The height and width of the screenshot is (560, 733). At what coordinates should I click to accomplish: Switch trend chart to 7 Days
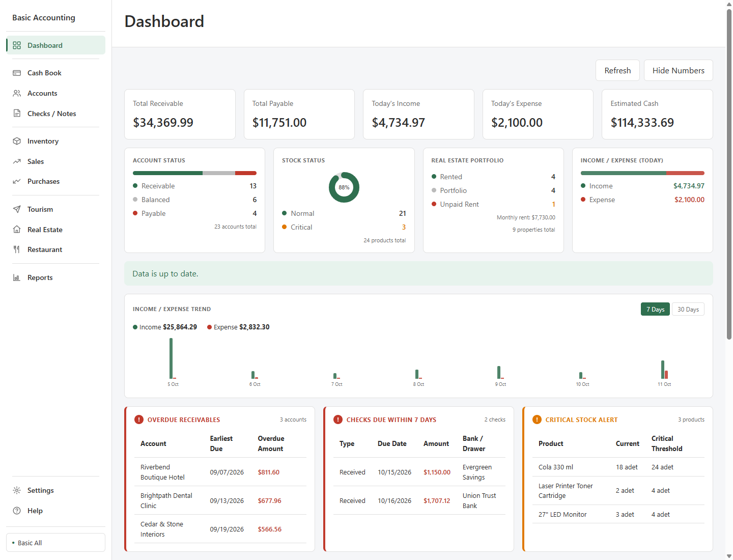(x=655, y=310)
